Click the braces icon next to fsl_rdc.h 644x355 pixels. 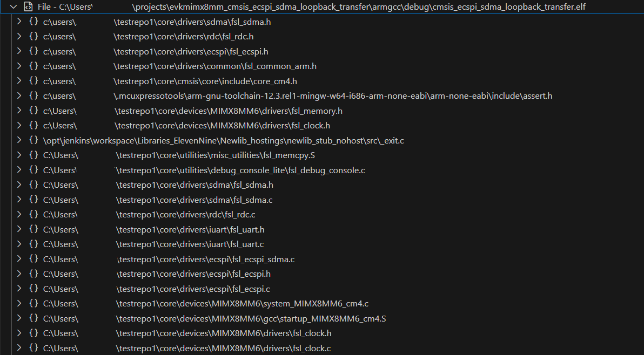tap(33, 37)
